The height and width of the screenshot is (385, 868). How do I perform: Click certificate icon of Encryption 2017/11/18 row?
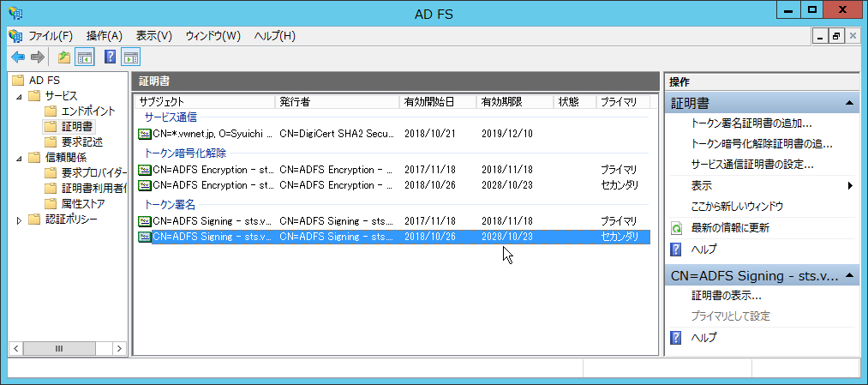(x=145, y=169)
